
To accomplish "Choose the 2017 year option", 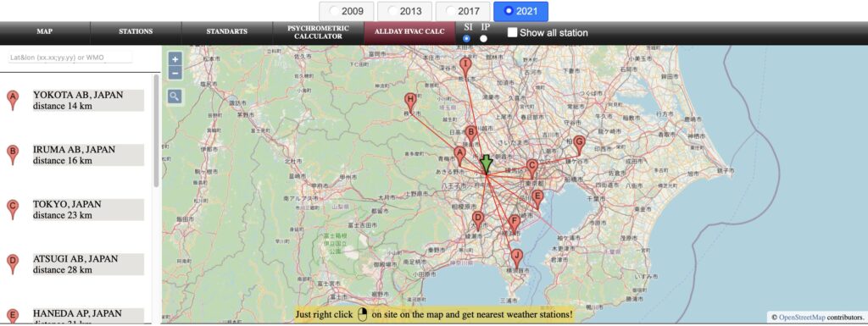I will [463, 11].
